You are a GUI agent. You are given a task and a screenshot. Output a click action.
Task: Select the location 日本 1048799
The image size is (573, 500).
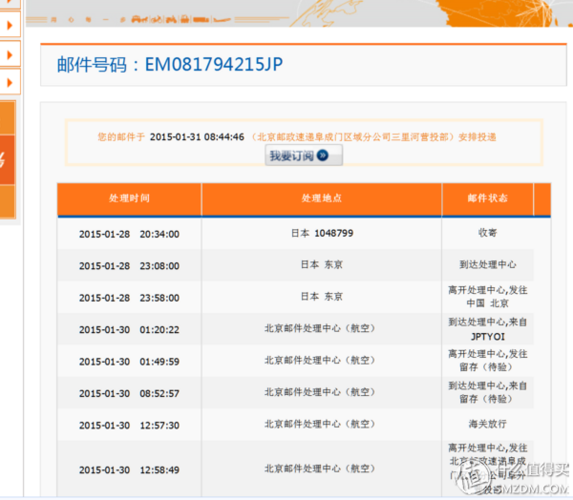click(x=322, y=233)
